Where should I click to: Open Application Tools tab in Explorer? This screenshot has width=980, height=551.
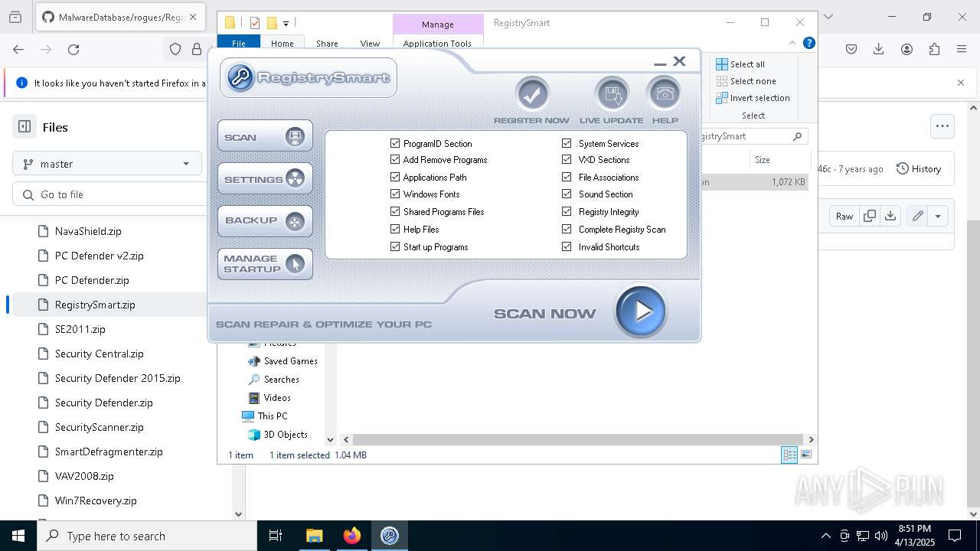(x=437, y=44)
